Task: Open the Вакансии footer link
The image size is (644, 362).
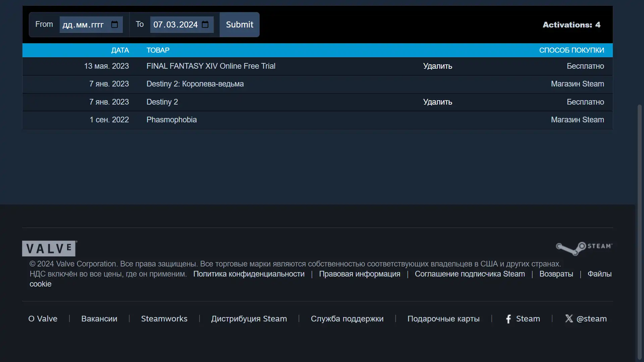Action: coord(99,319)
